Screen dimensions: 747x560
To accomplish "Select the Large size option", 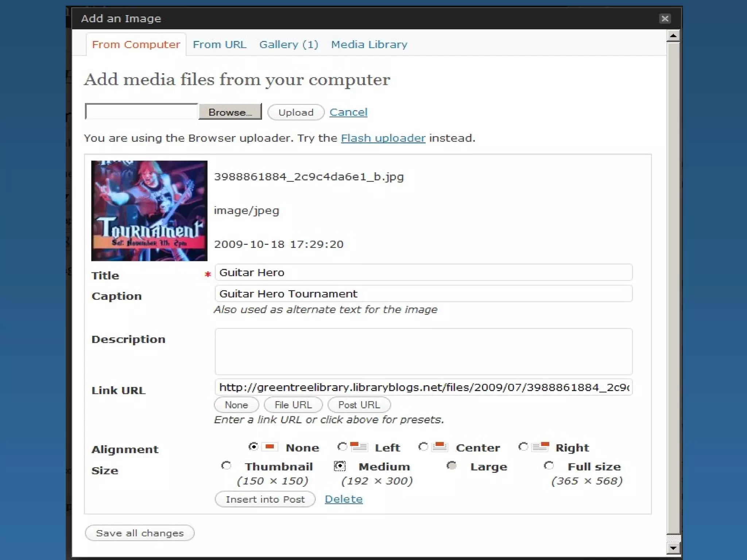I will (452, 466).
